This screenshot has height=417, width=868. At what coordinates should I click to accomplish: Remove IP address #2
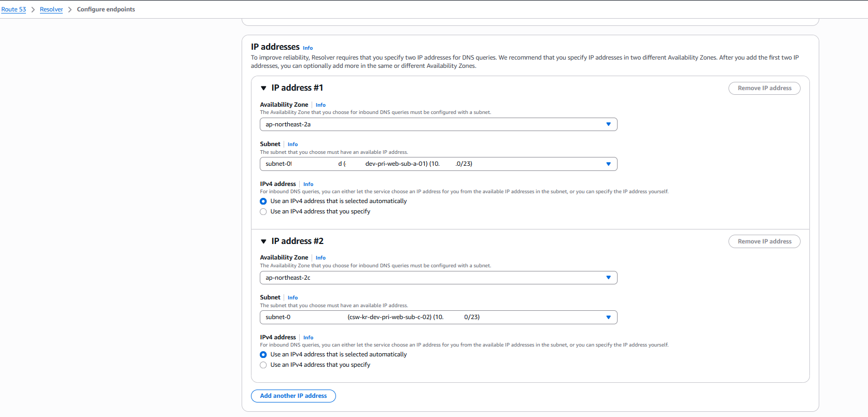(x=764, y=241)
